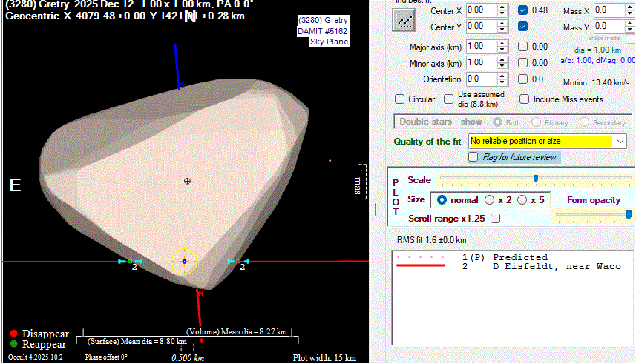636x364 pixels.
Task: Click the Form opacity slider thumb
Action: click(x=629, y=214)
